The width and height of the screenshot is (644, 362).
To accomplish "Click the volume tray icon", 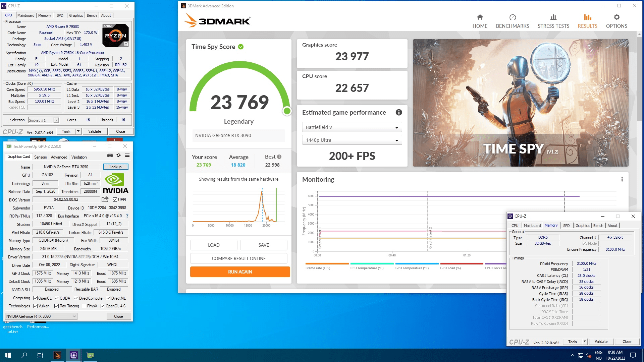I will tap(588, 355).
